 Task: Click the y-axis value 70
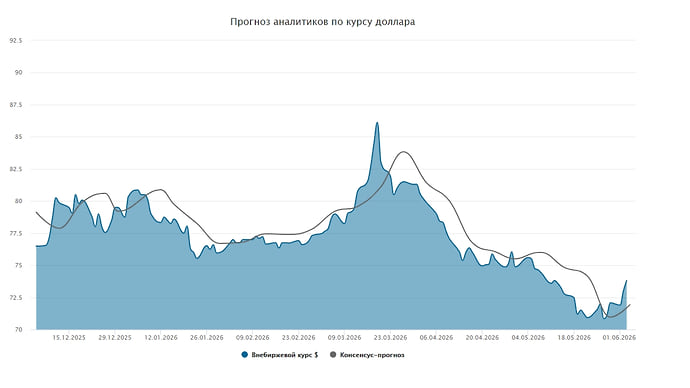tap(19, 329)
